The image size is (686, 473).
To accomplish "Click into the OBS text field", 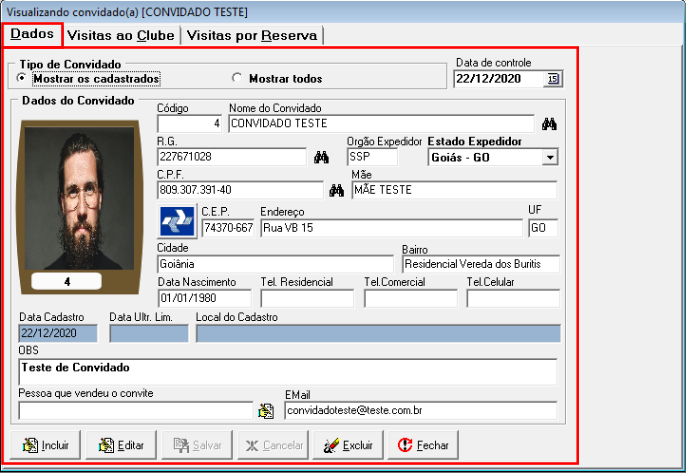I will [287, 372].
